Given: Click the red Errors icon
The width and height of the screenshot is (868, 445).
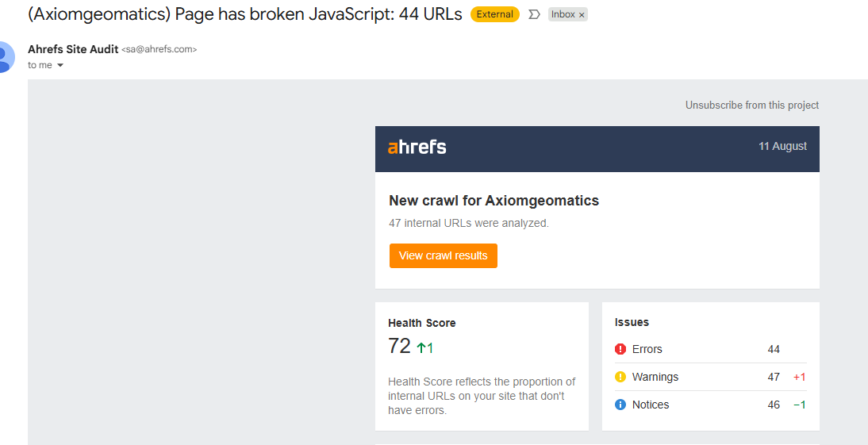Looking at the screenshot, I should click(620, 349).
